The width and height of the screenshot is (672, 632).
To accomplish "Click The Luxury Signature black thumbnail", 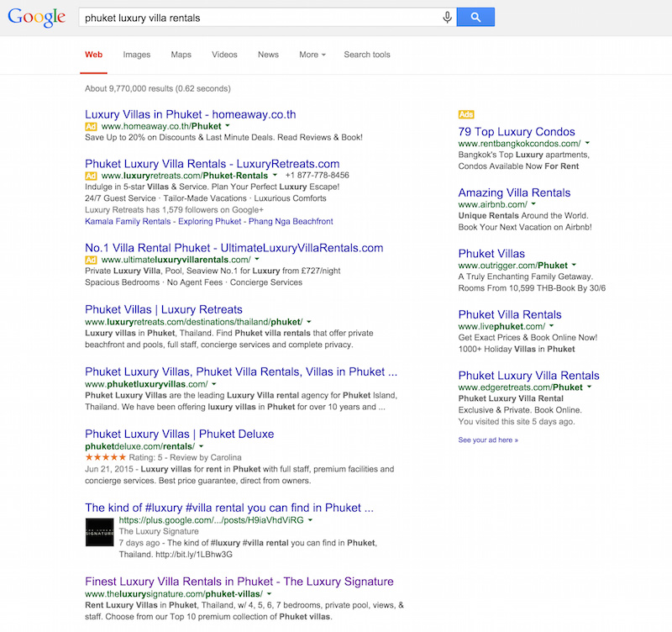I will pyautogui.click(x=99, y=533).
